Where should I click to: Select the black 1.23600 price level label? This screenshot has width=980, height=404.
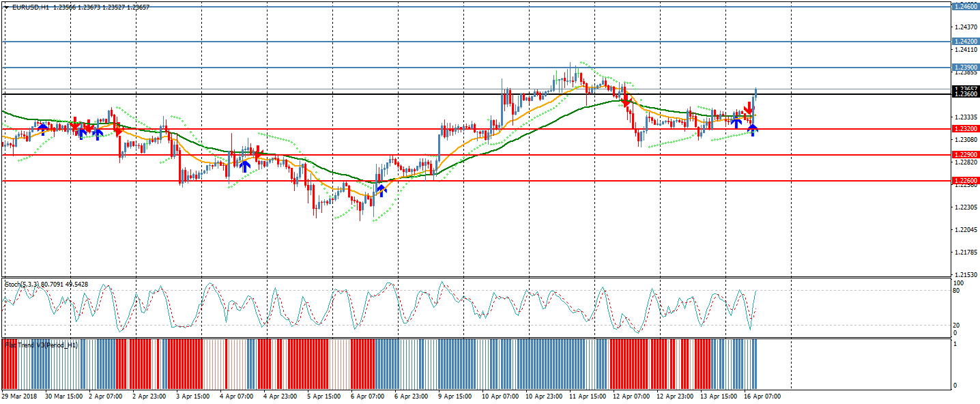pos(965,94)
